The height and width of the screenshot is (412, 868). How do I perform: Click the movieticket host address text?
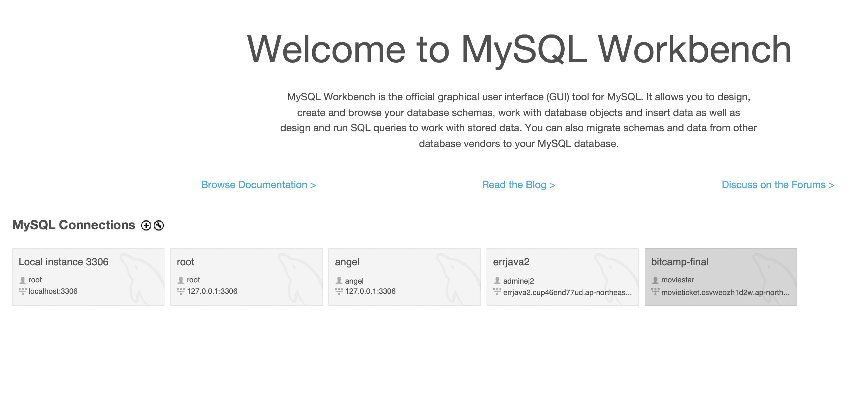click(x=725, y=292)
